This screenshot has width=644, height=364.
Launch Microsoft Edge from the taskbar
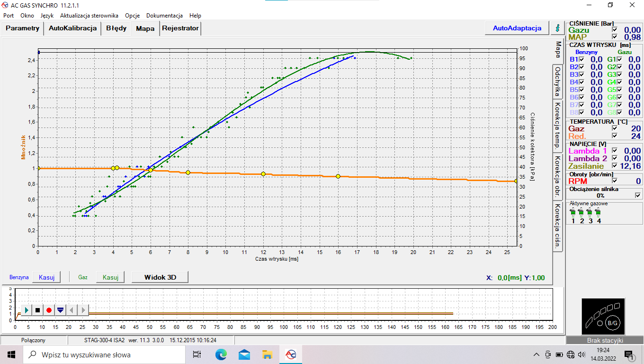[221, 355]
